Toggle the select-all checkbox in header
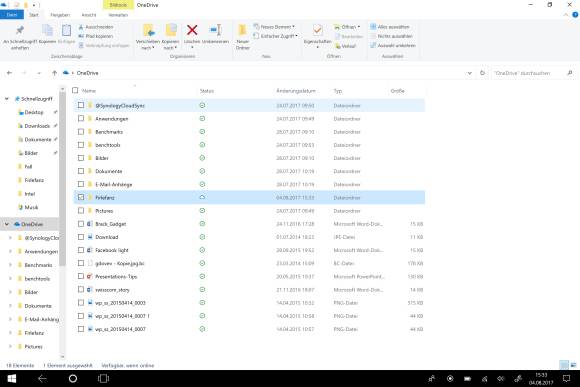The height and width of the screenshot is (387, 580). click(75, 90)
